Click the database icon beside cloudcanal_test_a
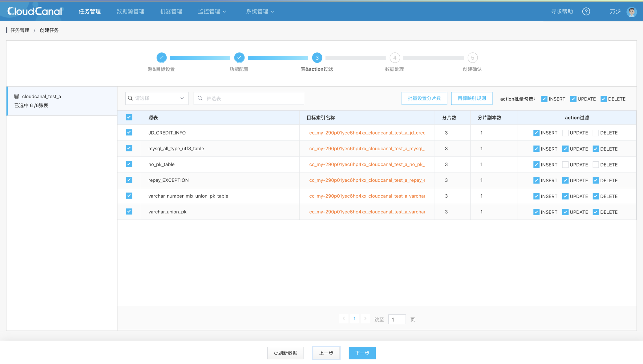 17,96
